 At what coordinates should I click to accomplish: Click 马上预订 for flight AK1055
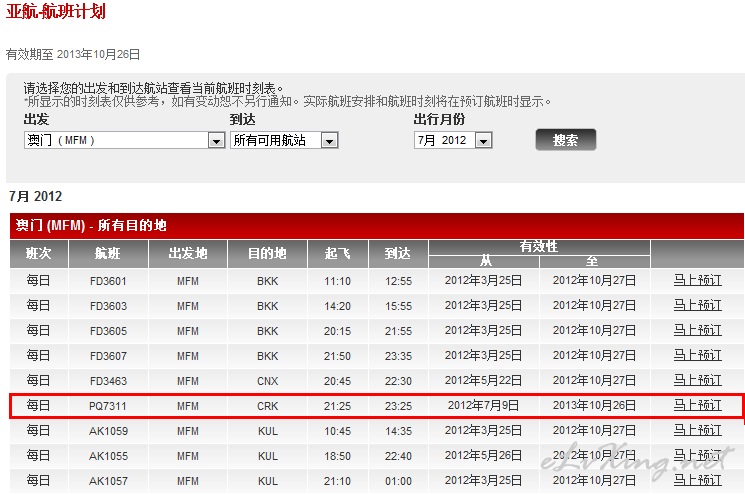(697, 456)
